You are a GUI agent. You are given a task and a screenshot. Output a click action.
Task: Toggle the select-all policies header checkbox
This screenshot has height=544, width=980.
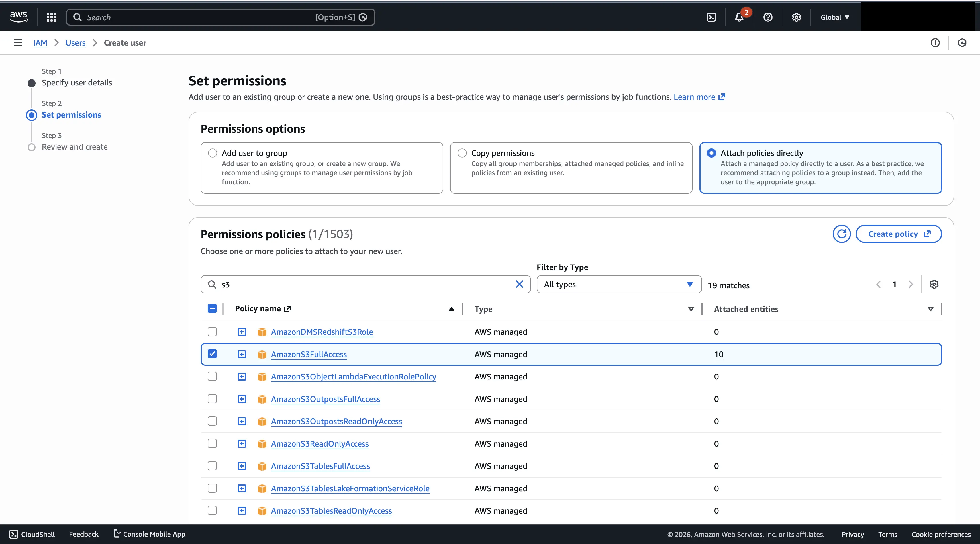[x=212, y=308]
